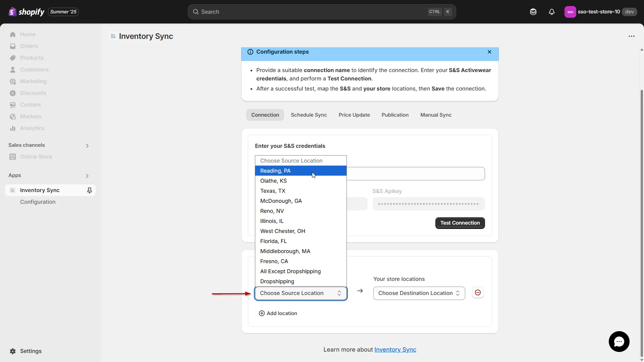Viewport: 644px width, 362px height.
Task: Click the Test Connection button
Action: tap(460, 223)
